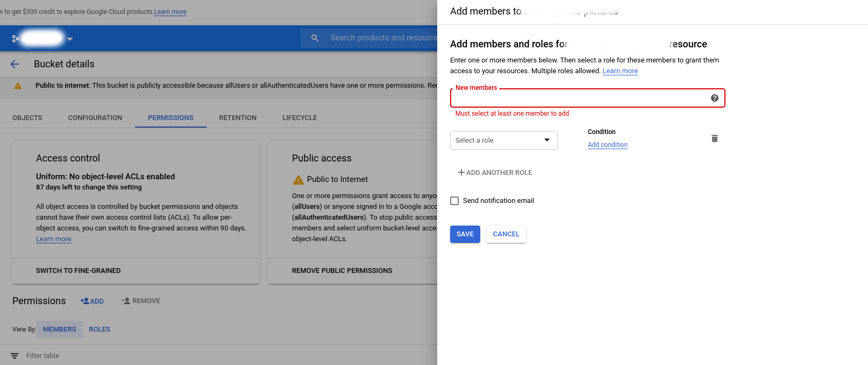Click the ADD ANOTHER ROLE button
This screenshot has height=365, width=868.
[495, 173]
